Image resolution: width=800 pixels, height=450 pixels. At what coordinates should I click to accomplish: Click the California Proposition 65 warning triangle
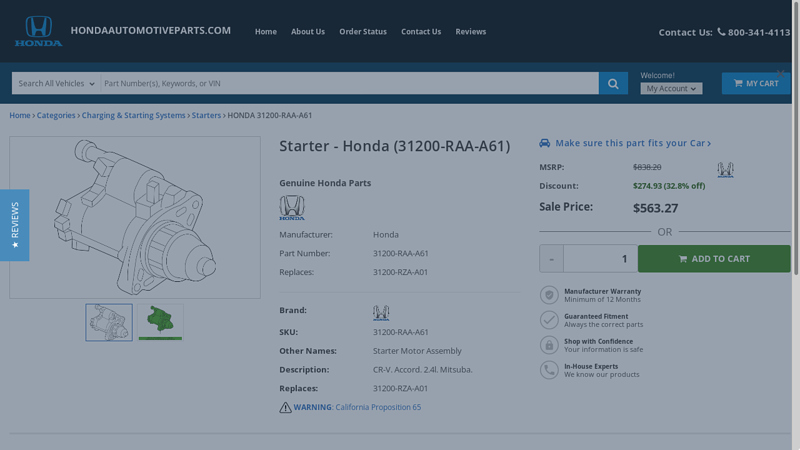point(285,408)
